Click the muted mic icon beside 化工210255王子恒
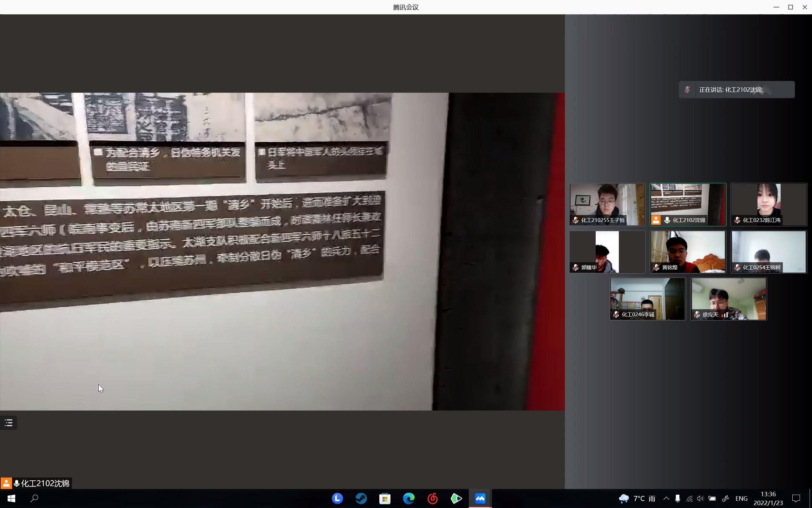This screenshot has height=508, width=812. [x=575, y=220]
